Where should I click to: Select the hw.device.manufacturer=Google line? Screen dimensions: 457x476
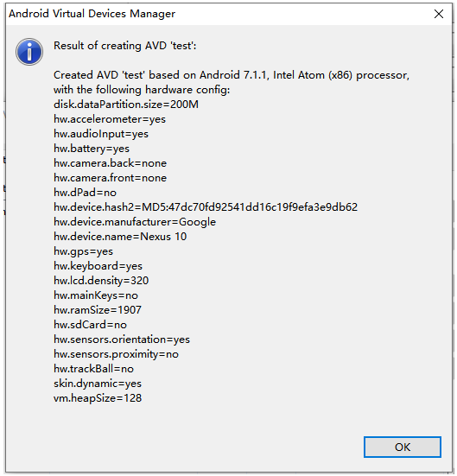pos(135,222)
